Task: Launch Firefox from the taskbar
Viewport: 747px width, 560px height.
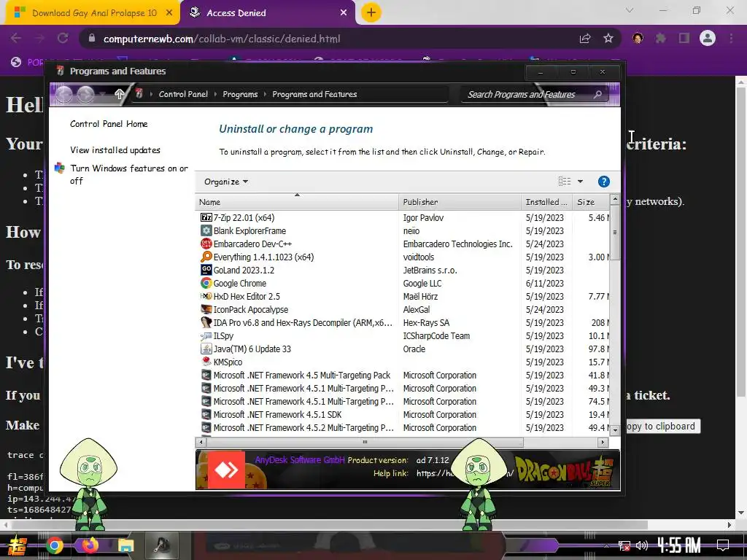Action: pos(90,545)
